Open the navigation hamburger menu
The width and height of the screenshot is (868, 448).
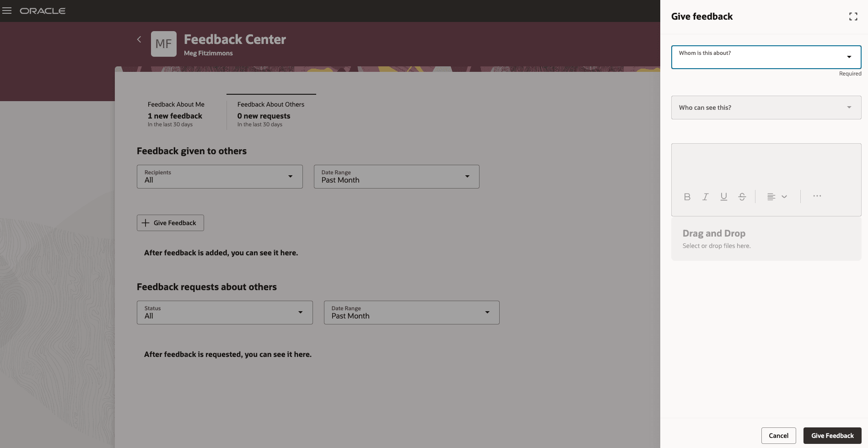click(x=7, y=11)
